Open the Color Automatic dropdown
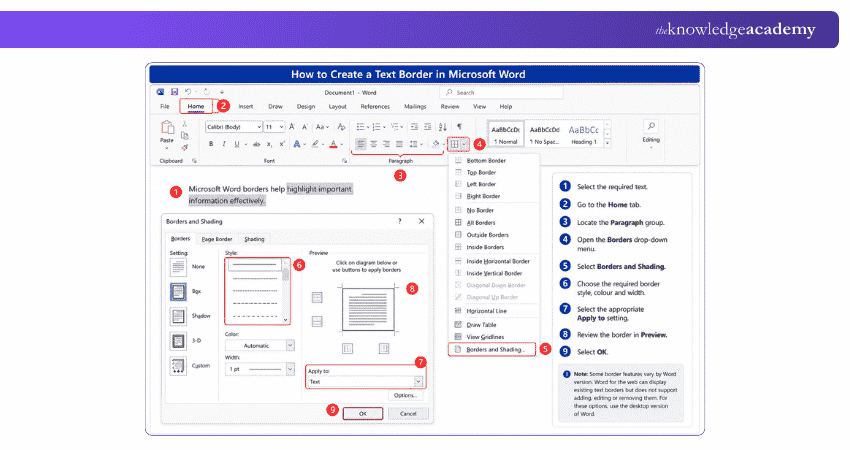The width and height of the screenshot is (850, 450). point(290,345)
